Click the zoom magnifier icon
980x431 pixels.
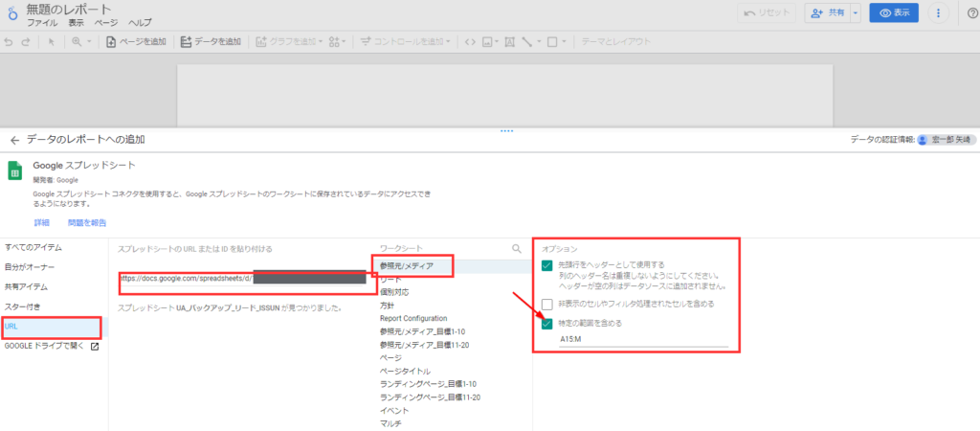tap(77, 42)
